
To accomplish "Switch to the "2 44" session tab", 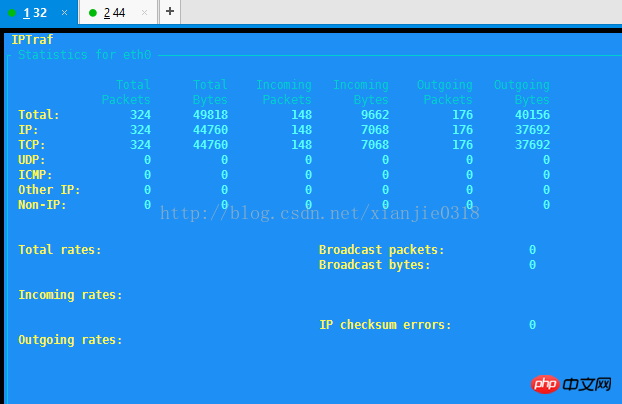I will [115, 13].
